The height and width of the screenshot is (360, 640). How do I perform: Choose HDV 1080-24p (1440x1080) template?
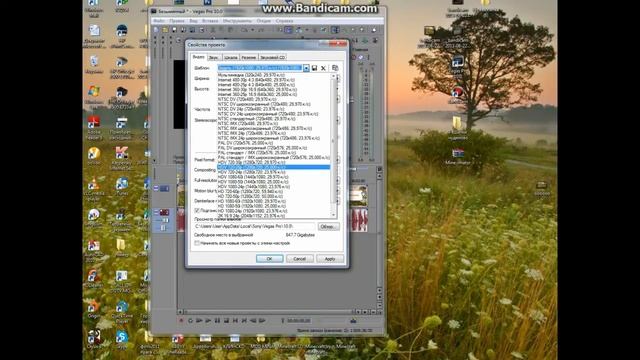273,187
